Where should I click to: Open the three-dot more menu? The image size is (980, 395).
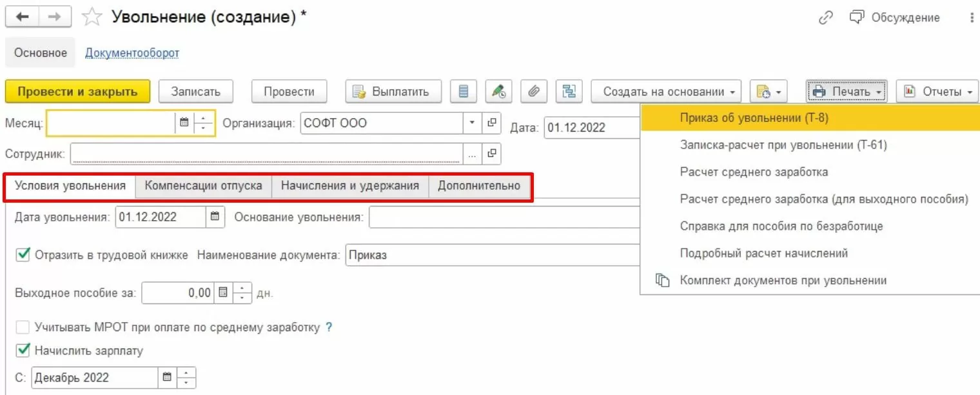(x=972, y=18)
